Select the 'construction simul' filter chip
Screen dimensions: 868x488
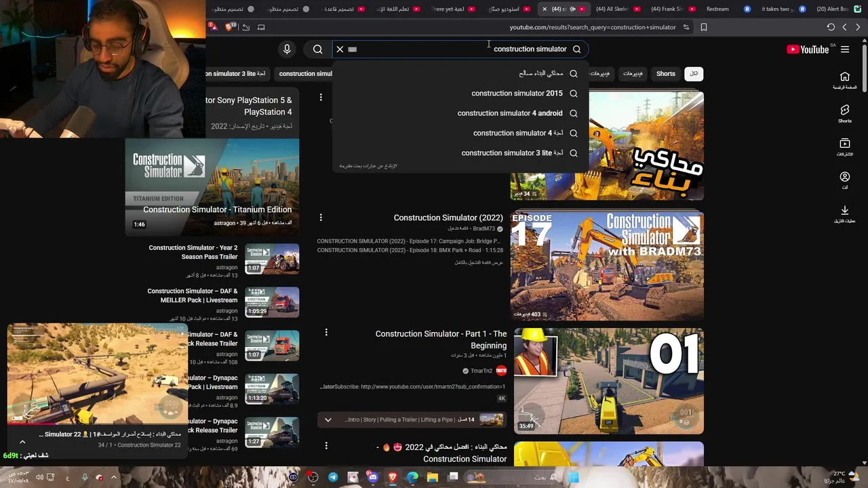(304, 73)
